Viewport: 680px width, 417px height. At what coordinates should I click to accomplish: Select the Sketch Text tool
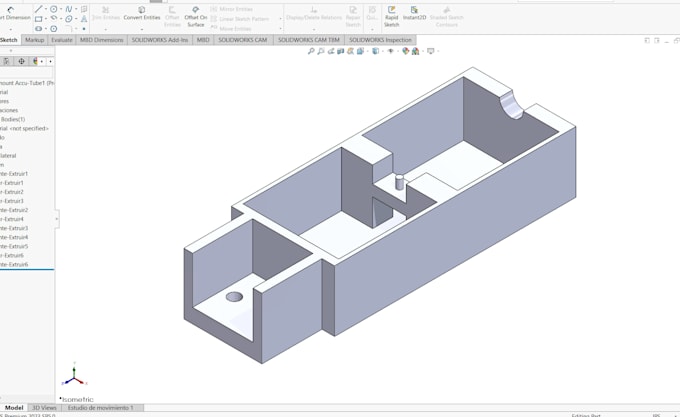click(x=84, y=19)
